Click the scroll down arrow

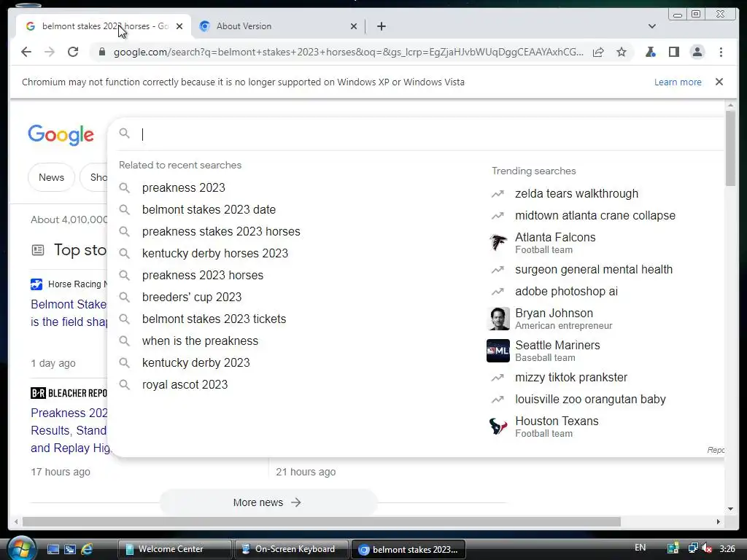click(730, 509)
